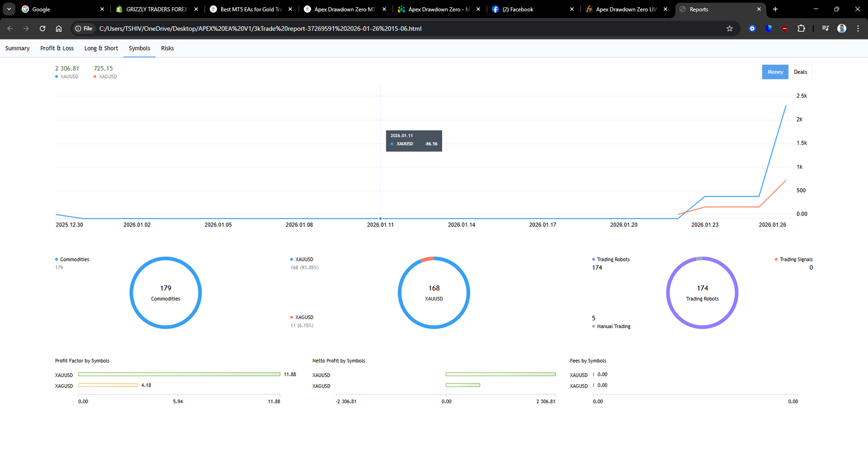Click the blue XAUUSD legend color dot

(x=56, y=76)
